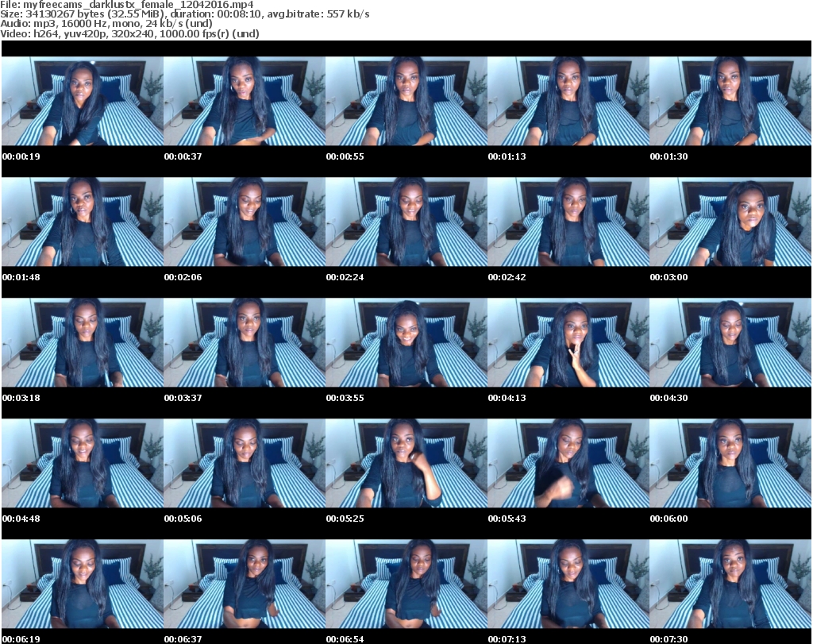The image size is (813, 644).
Task: Click the thumbnail at timestamp 00:04:13
Action: click(x=568, y=343)
